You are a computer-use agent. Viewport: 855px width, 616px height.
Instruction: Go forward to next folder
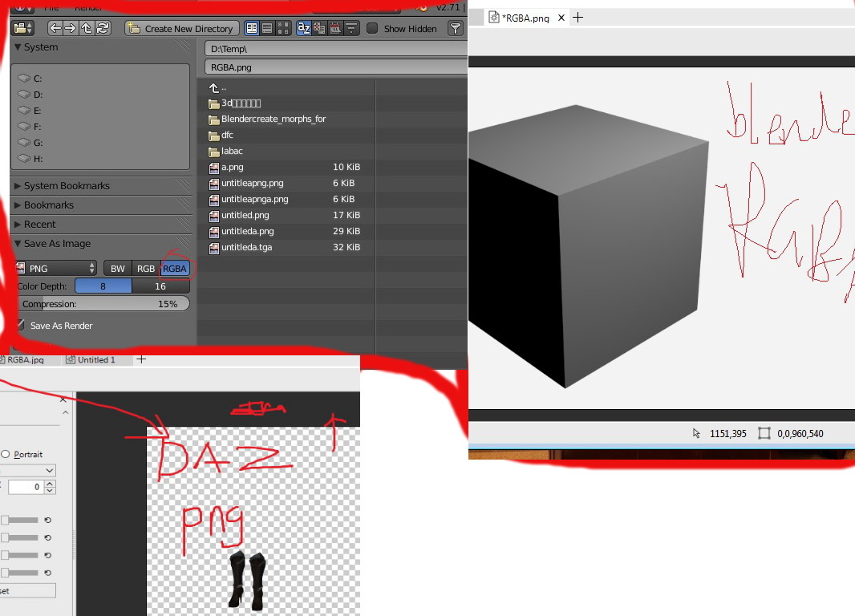71,28
